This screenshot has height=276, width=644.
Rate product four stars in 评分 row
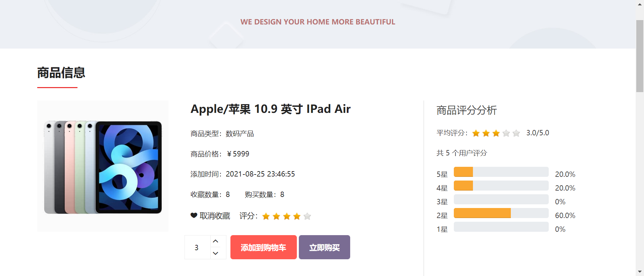[297, 216]
